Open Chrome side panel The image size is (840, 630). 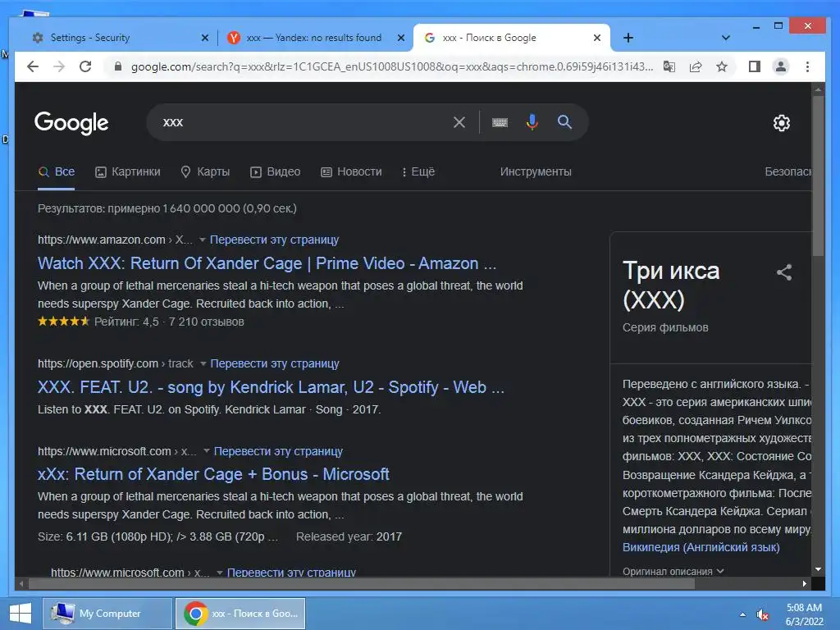point(755,66)
